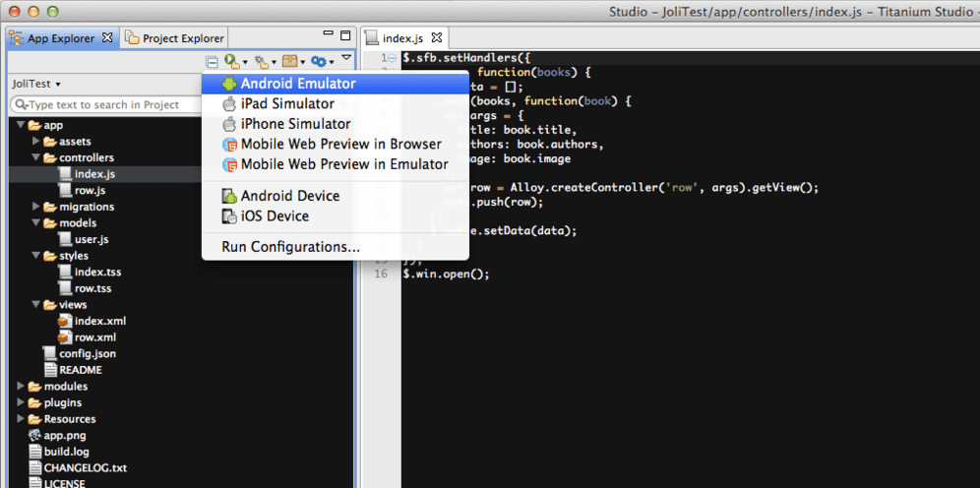The height and width of the screenshot is (488, 980).
Task: Maximize the App Explorer panel
Action: click(345, 35)
